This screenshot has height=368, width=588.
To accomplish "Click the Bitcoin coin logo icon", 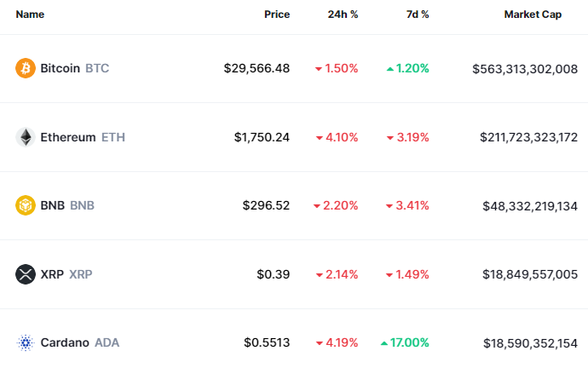I will [x=26, y=68].
